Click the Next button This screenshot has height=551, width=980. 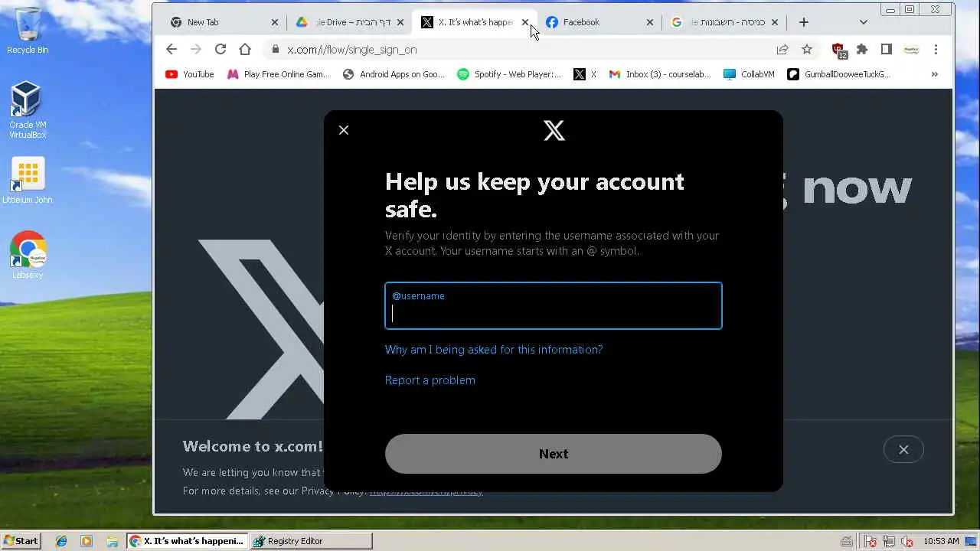point(553,454)
